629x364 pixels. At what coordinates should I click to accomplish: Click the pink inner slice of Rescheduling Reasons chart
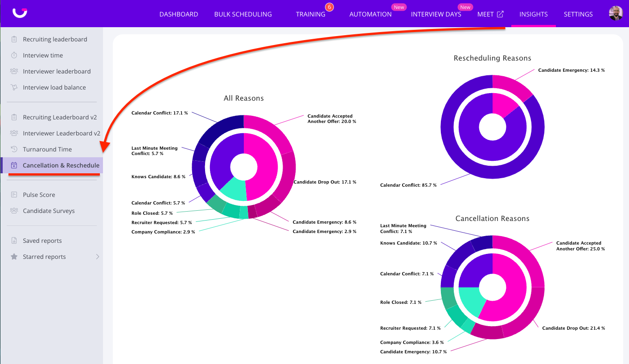coord(503,106)
